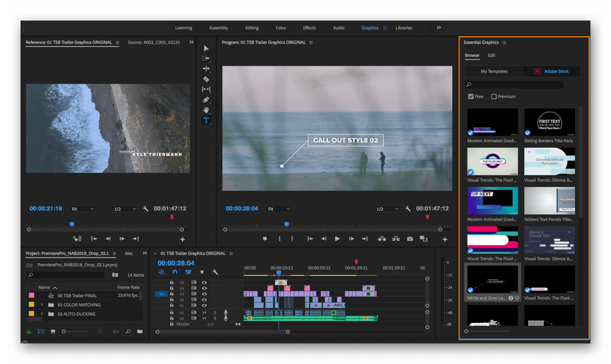Screen dimensions: 611x364
Task: Select the Hand tool
Action: pyautogui.click(x=206, y=110)
